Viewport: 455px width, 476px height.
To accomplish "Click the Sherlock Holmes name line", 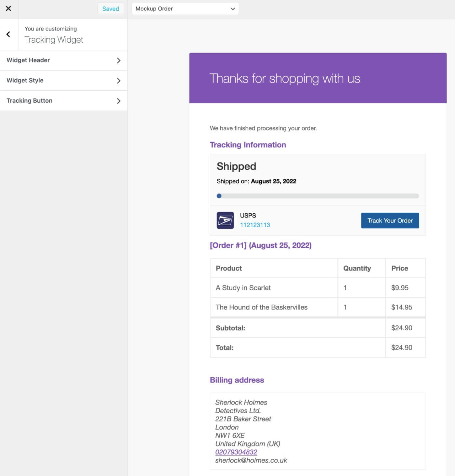I will pyautogui.click(x=241, y=403).
